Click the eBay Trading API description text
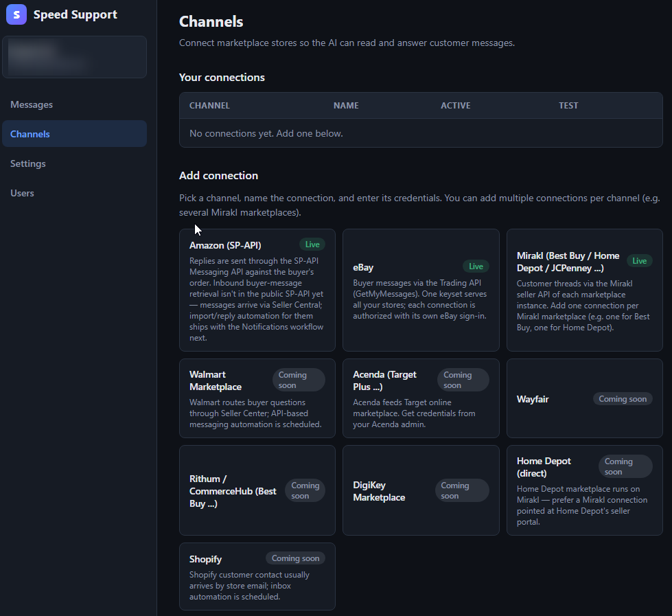This screenshot has height=616, width=672. click(x=420, y=299)
